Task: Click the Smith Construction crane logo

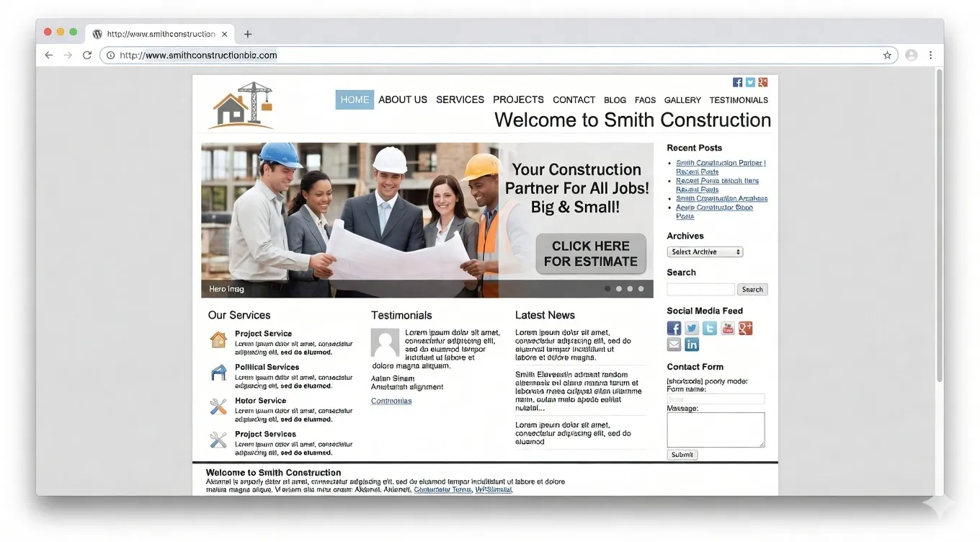Action: [x=241, y=105]
